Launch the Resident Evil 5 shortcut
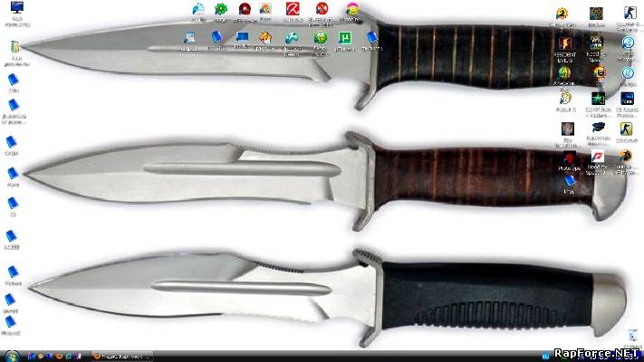The height and width of the screenshot is (362, 644). [x=564, y=43]
